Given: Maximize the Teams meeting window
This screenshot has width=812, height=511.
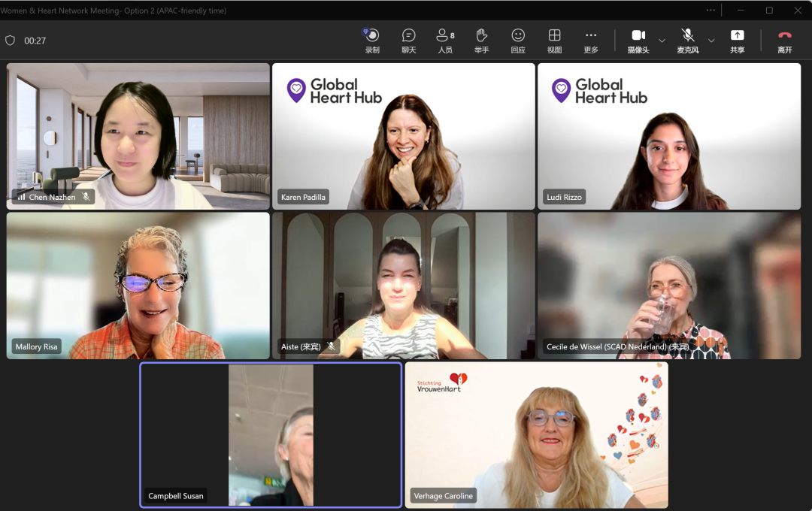Looking at the screenshot, I should pos(770,10).
